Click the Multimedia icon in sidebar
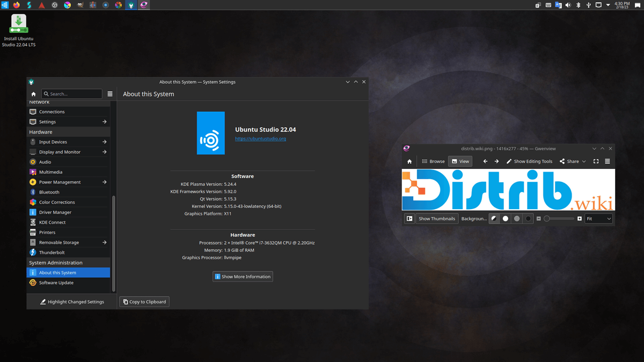Image resolution: width=644 pixels, height=362 pixels. click(x=33, y=172)
